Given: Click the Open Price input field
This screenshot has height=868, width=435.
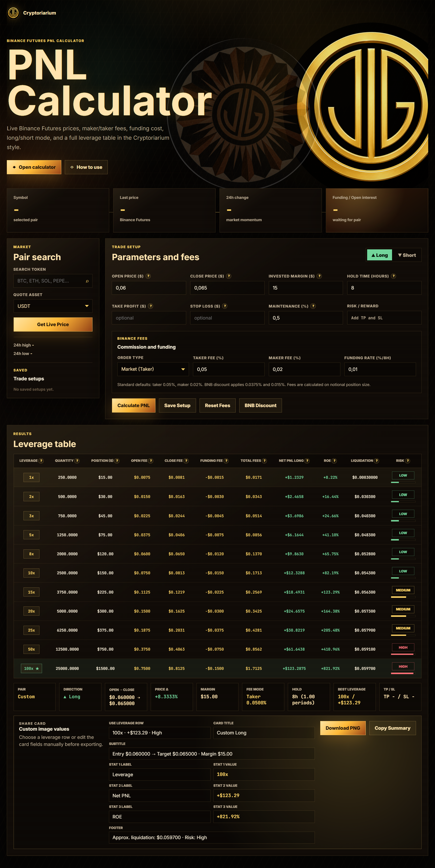Looking at the screenshot, I should pyautogui.click(x=149, y=288).
